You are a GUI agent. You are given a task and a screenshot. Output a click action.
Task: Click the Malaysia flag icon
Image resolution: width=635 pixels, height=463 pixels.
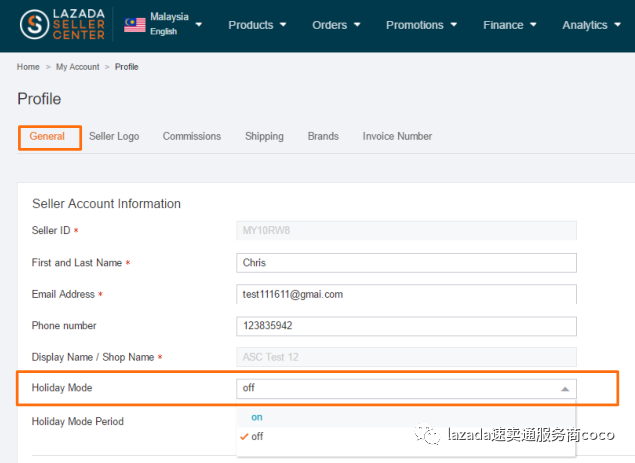pyautogui.click(x=135, y=25)
